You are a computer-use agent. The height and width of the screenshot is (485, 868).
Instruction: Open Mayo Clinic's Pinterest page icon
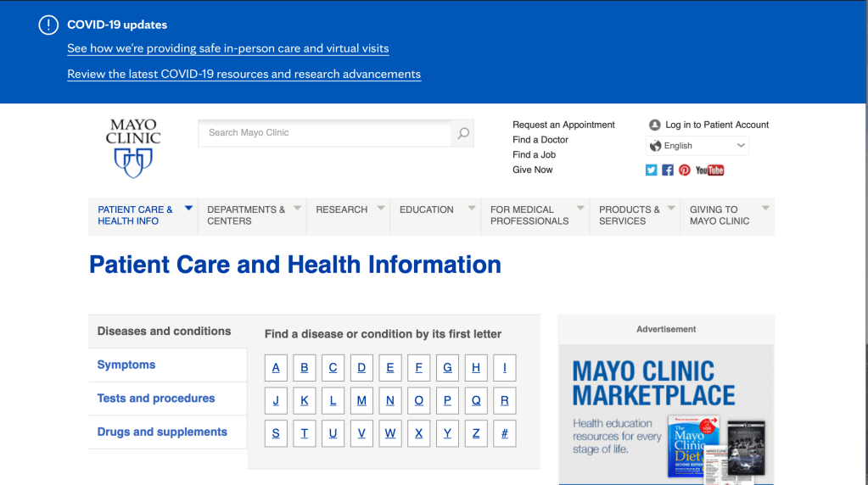[x=685, y=170]
